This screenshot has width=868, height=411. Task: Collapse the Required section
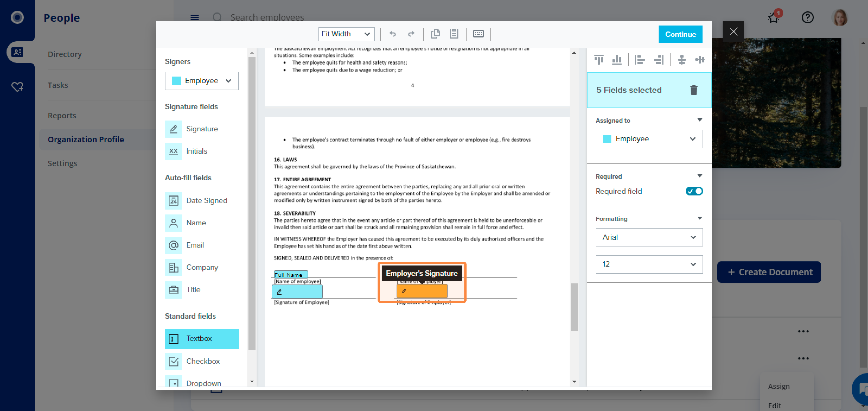(700, 176)
